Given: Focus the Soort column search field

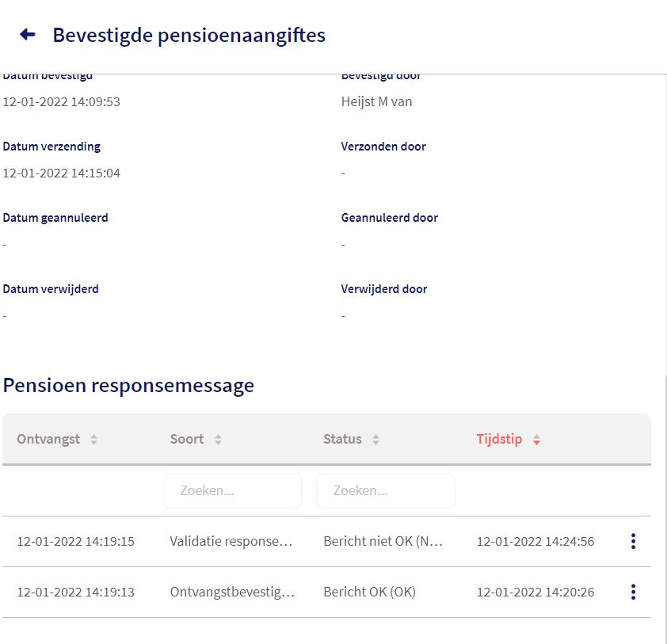Looking at the screenshot, I should [232, 490].
